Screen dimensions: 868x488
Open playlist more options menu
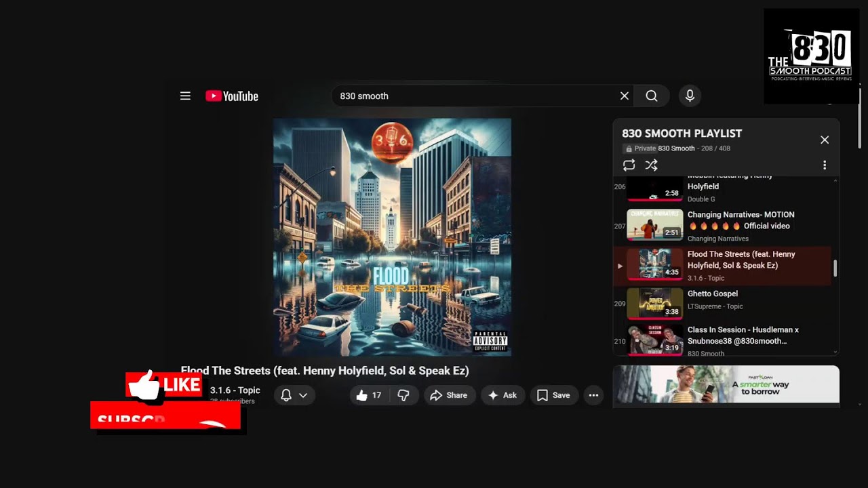(825, 165)
